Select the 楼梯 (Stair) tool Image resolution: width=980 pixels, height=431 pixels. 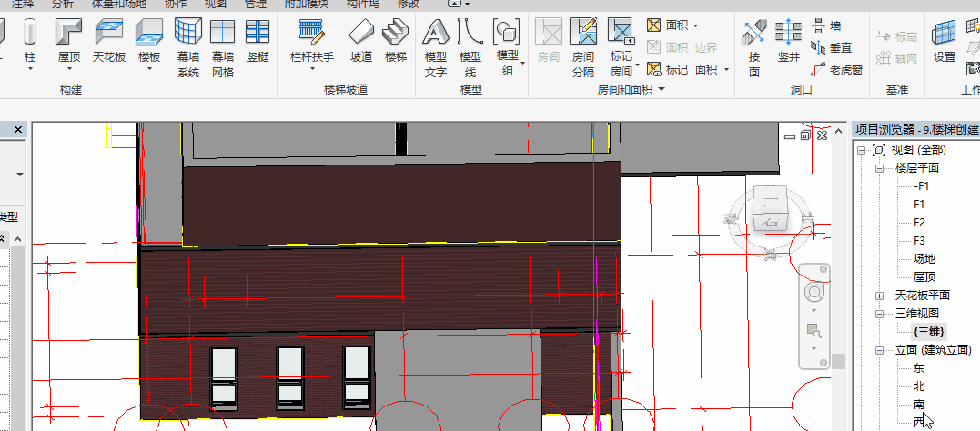pyautogui.click(x=395, y=41)
